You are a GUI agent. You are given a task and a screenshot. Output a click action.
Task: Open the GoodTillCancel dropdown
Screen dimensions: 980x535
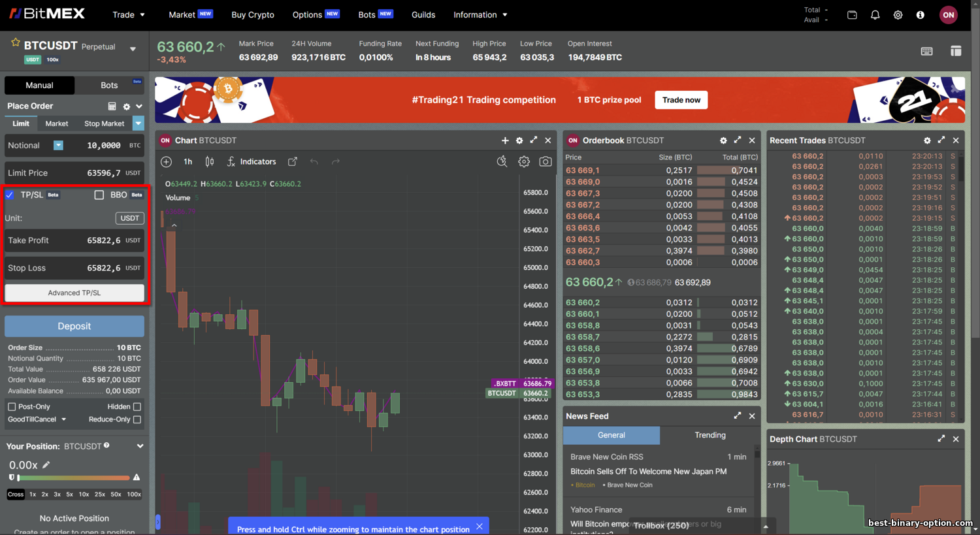pos(37,419)
